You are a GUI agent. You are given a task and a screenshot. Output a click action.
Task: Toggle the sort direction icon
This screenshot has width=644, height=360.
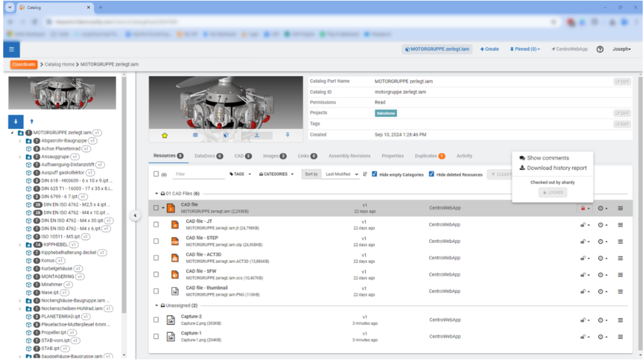pyautogui.click(x=365, y=174)
